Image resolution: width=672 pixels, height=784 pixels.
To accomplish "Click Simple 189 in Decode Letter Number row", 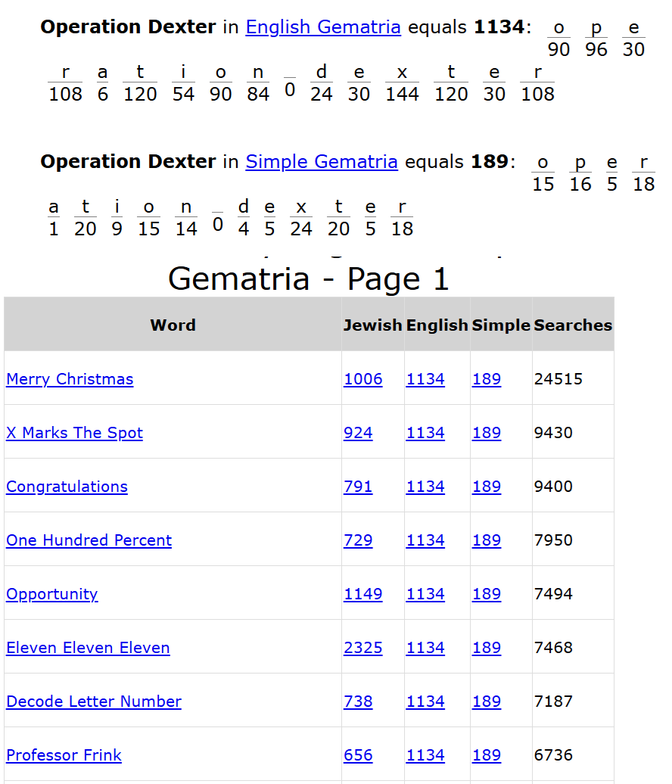I will pyautogui.click(x=487, y=702).
